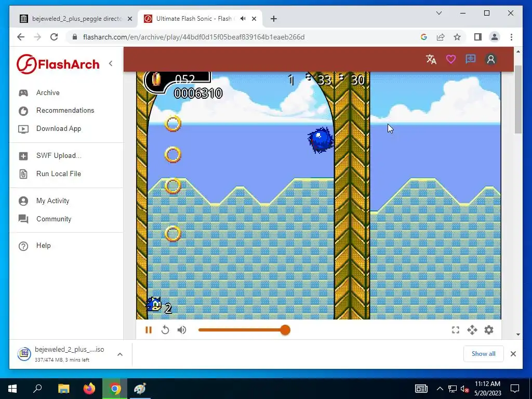
Task: Open the Paint app on taskbar
Action: click(140, 389)
